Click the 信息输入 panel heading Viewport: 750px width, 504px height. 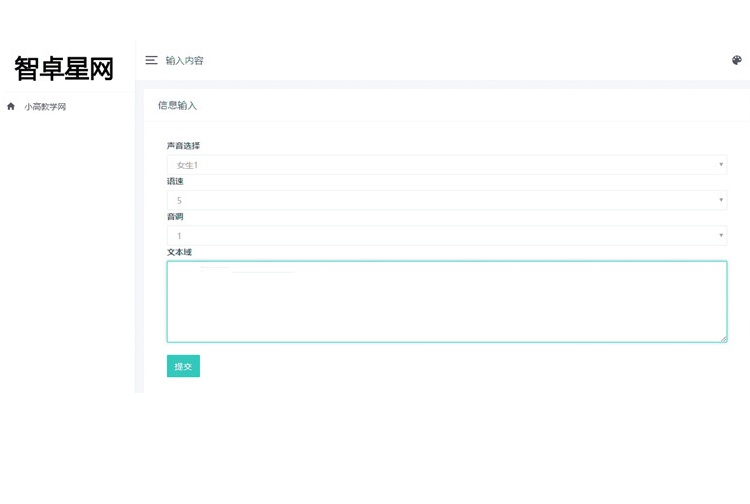coord(178,105)
